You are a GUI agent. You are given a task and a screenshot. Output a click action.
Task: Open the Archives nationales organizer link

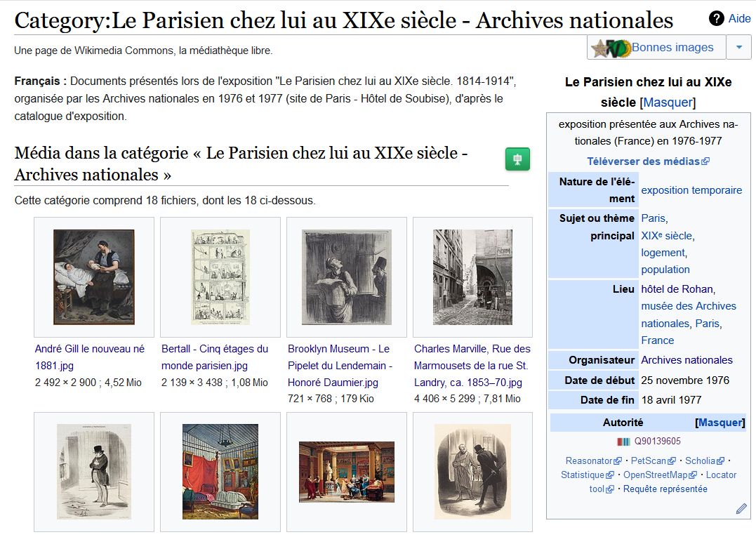pyautogui.click(x=687, y=360)
